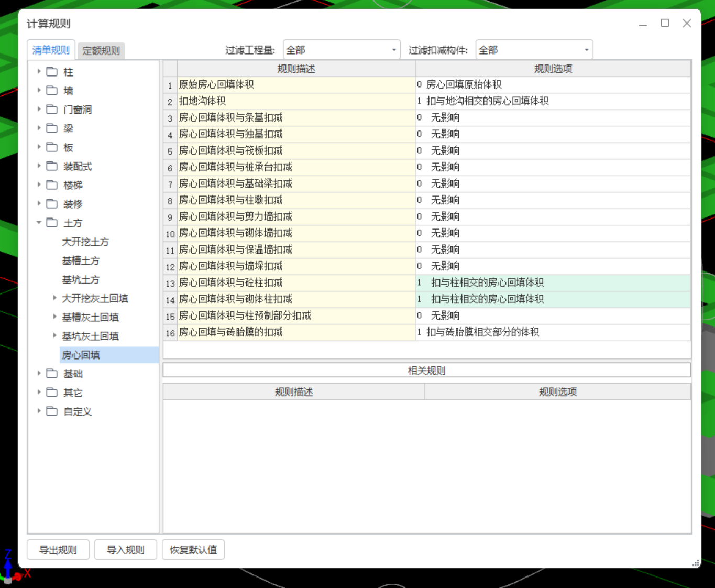Screen dimensions: 715x588
Task: Switch to the 清单规则 tab
Action: 51,50
